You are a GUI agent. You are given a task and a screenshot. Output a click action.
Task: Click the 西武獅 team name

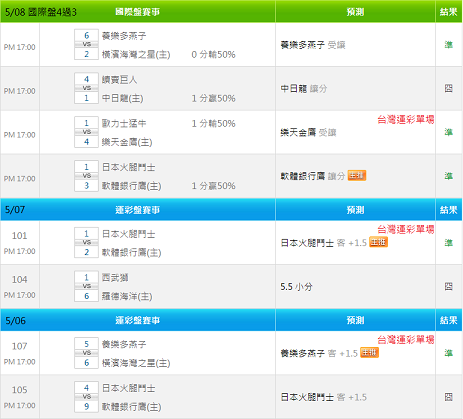click(115, 278)
